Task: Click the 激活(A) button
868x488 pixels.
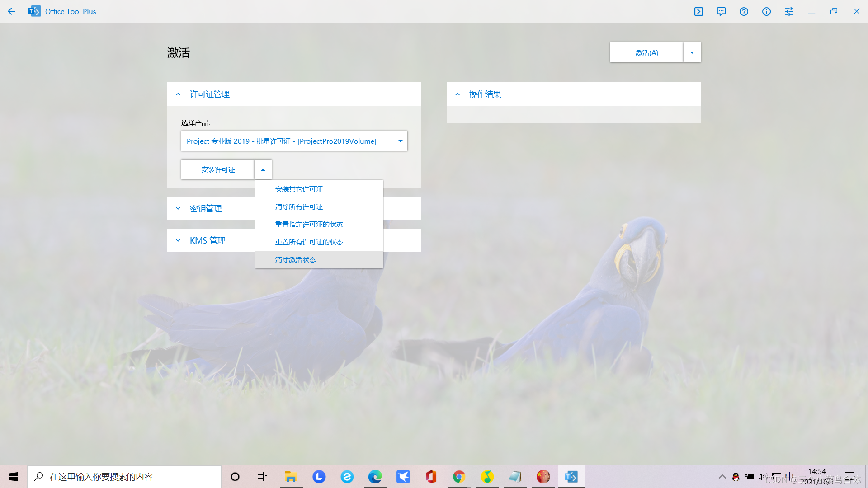Action: pyautogui.click(x=646, y=52)
